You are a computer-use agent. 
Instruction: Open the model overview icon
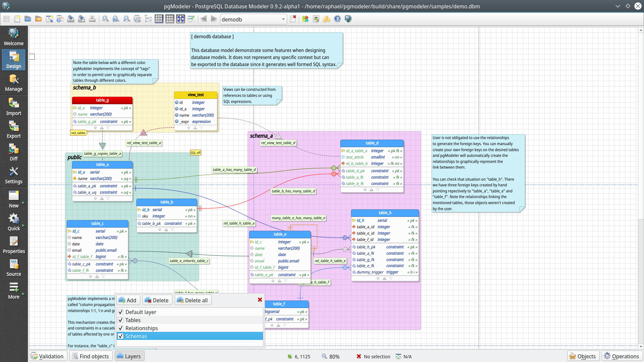[138, 19]
